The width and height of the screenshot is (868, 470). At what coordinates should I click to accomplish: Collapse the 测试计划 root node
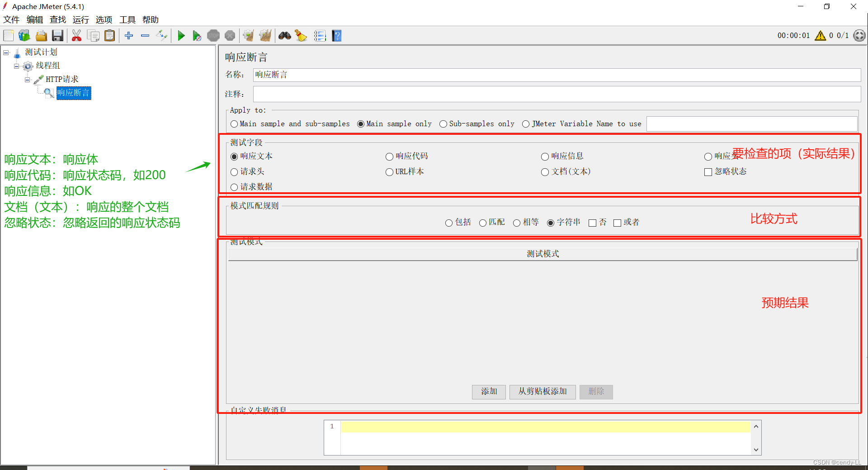(x=5, y=52)
